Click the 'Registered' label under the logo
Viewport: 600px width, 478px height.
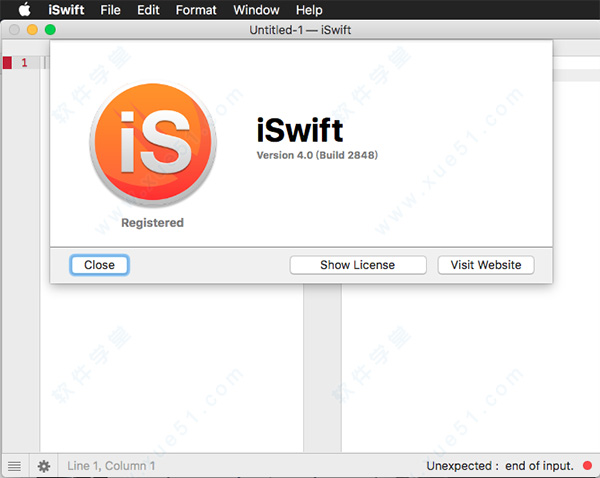click(x=152, y=223)
